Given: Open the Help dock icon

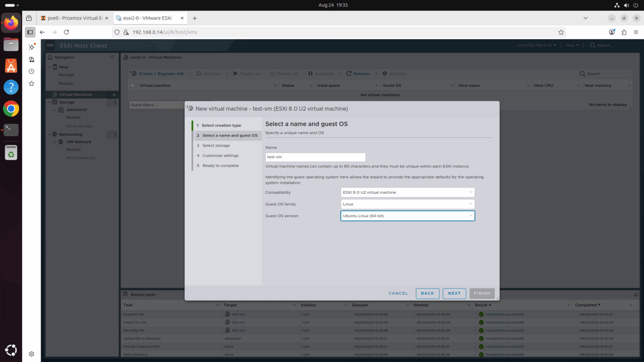Looking at the screenshot, I should coord(11,87).
